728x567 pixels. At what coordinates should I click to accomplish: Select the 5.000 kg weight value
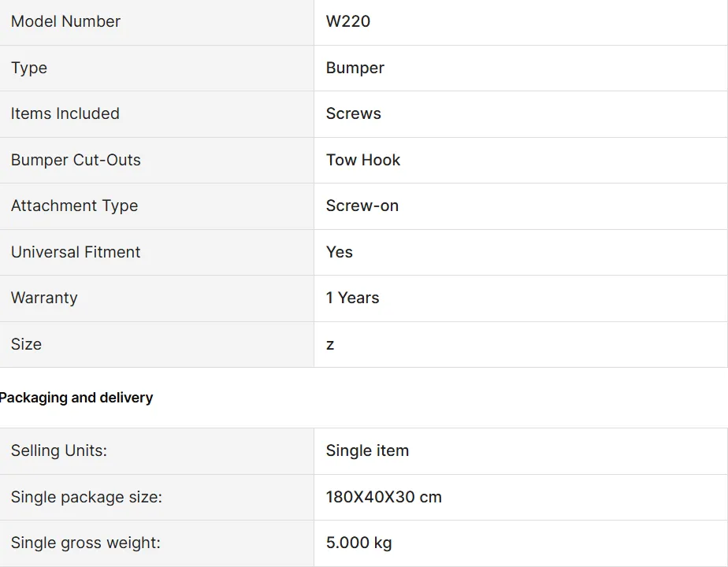tap(359, 543)
